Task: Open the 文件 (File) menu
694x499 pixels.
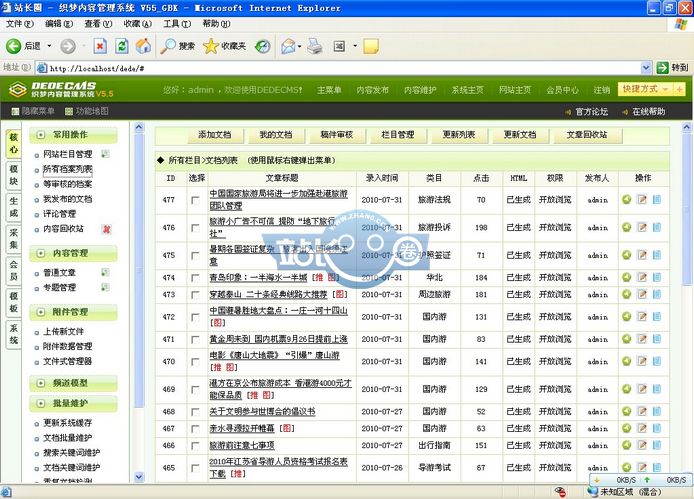Action: (x=19, y=23)
